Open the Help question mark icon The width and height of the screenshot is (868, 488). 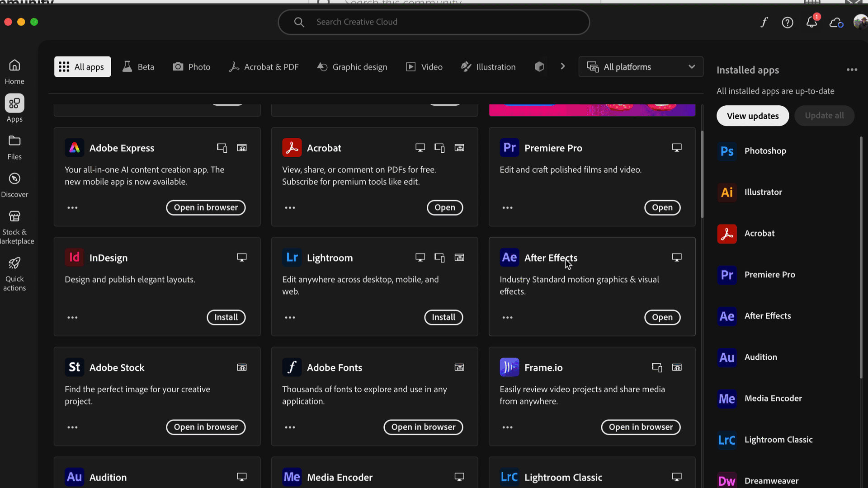788,22
